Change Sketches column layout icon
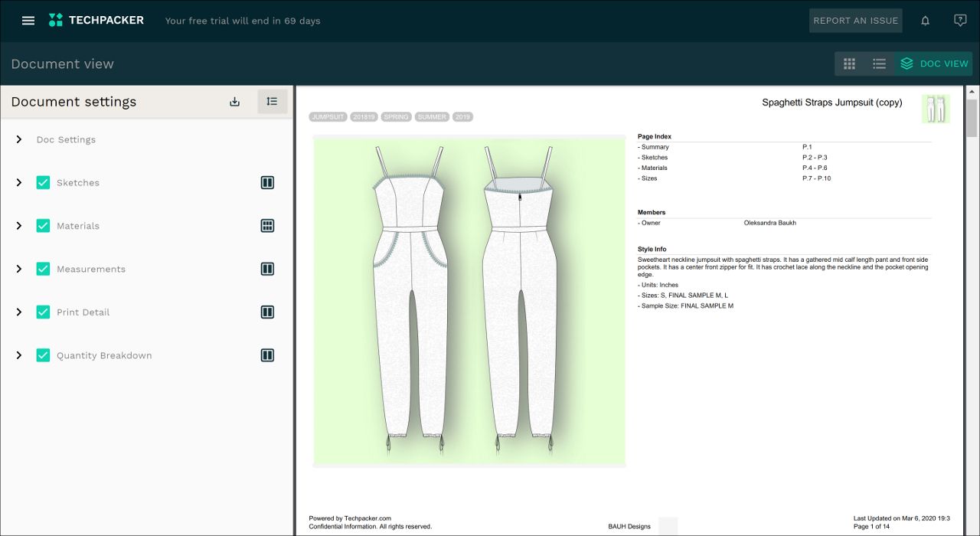Screen dimensions: 980x536 [267, 183]
